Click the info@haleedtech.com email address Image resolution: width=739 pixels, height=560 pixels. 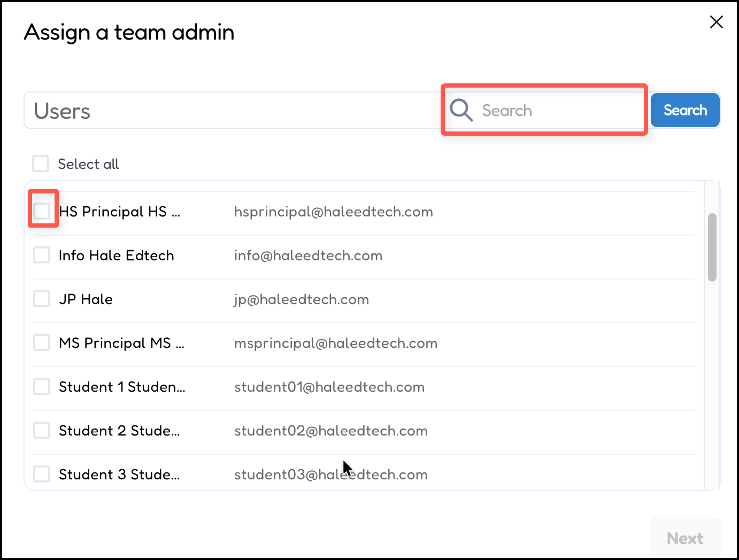pyautogui.click(x=308, y=255)
